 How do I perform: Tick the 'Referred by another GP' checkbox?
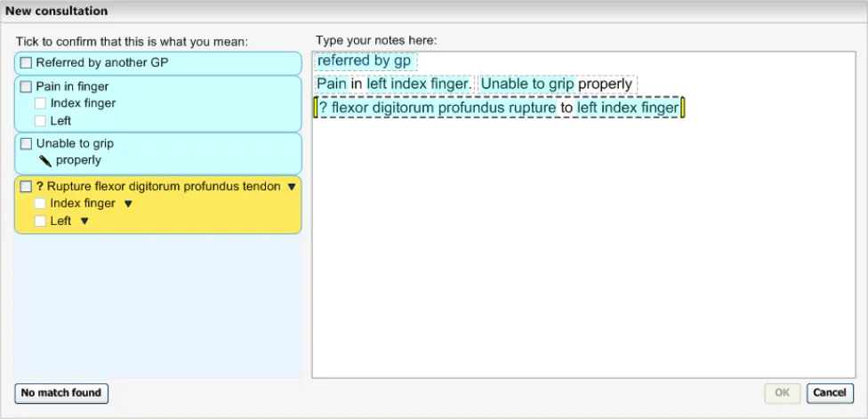[26, 63]
